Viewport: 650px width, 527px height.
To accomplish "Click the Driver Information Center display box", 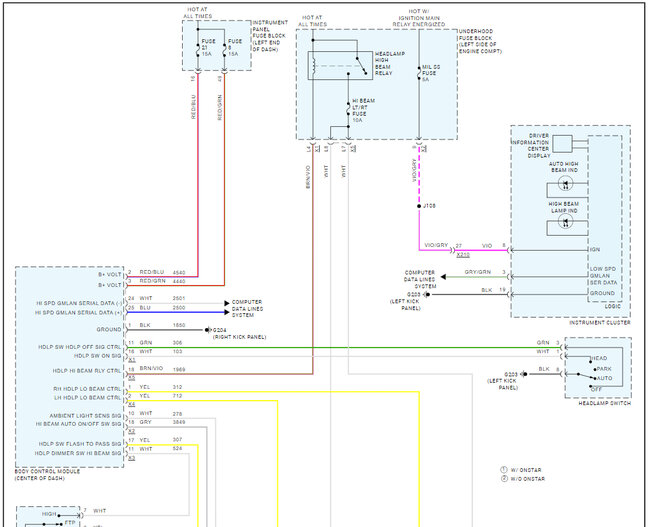I will coord(563,144).
